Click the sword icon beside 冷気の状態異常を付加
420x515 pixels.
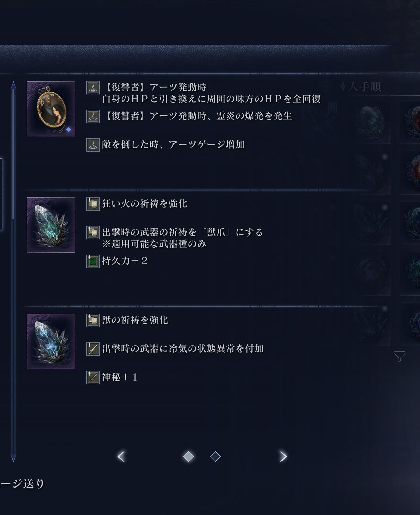point(93,349)
